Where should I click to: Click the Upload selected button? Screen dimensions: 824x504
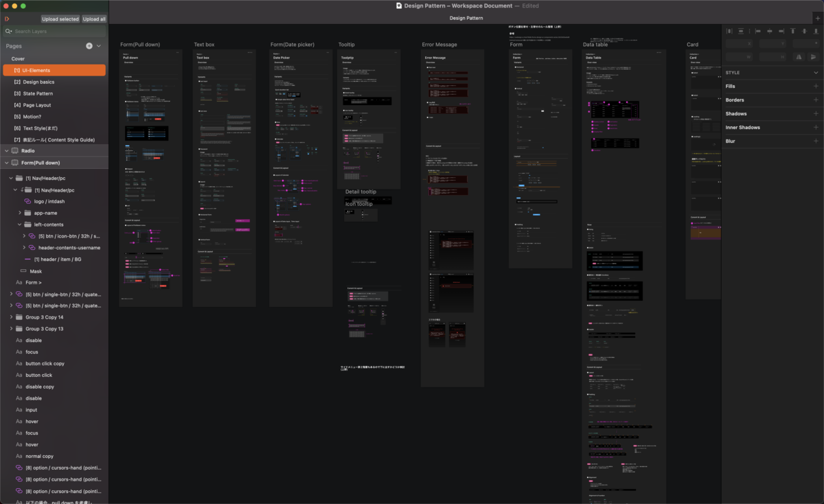(x=60, y=19)
